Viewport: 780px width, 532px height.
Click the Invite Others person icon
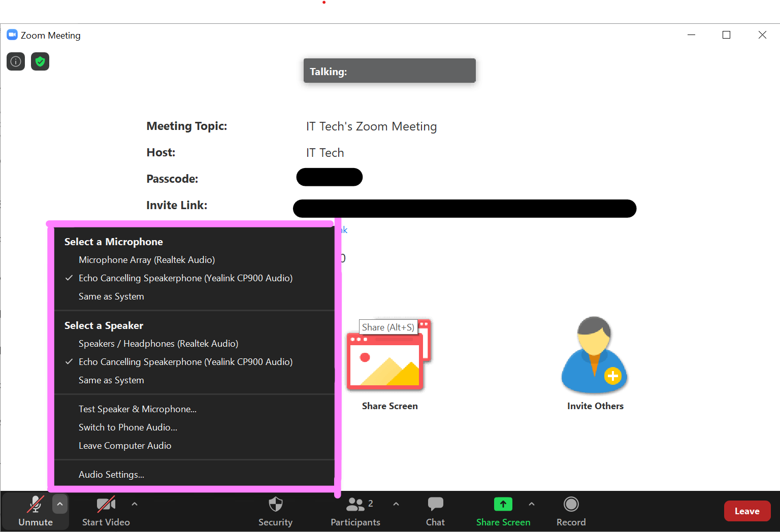595,355
